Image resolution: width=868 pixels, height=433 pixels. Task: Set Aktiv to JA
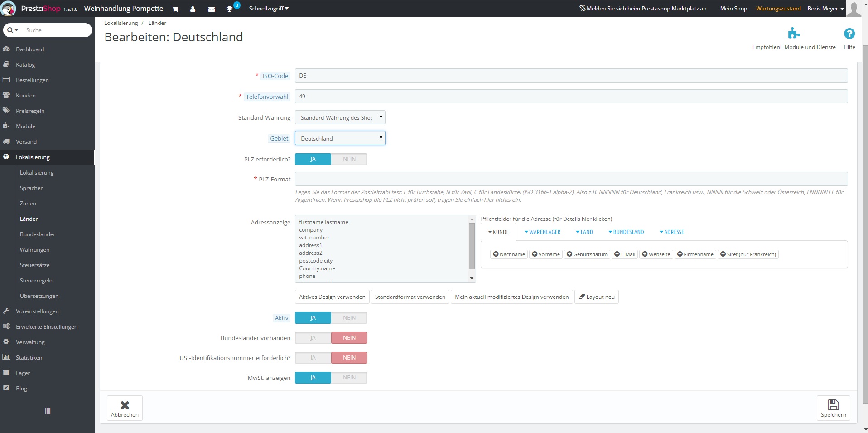[313, 318]
